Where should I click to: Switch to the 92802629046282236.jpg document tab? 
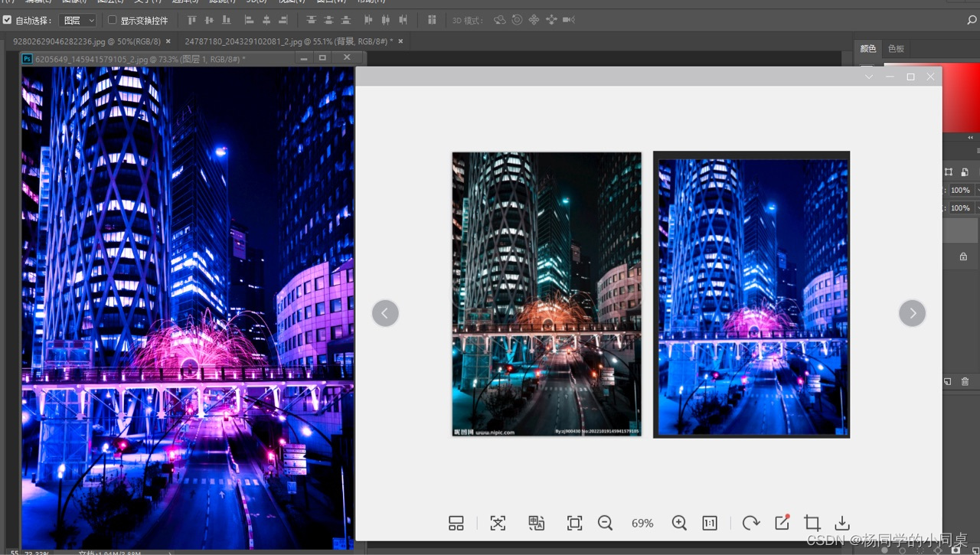click(x=87, y=41)
